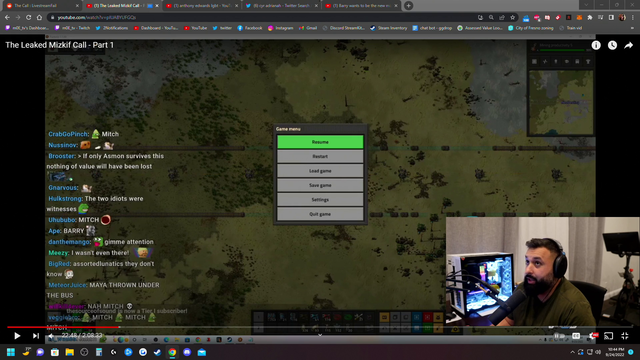The image size is (640, 360).
Task: Open File Explorer from the taskbar
Action: [69, 352]
